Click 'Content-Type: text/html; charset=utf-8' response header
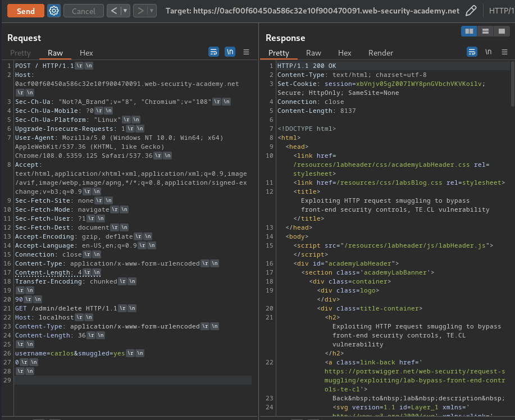The image size is (515, 420). click(x=352, y=75)
